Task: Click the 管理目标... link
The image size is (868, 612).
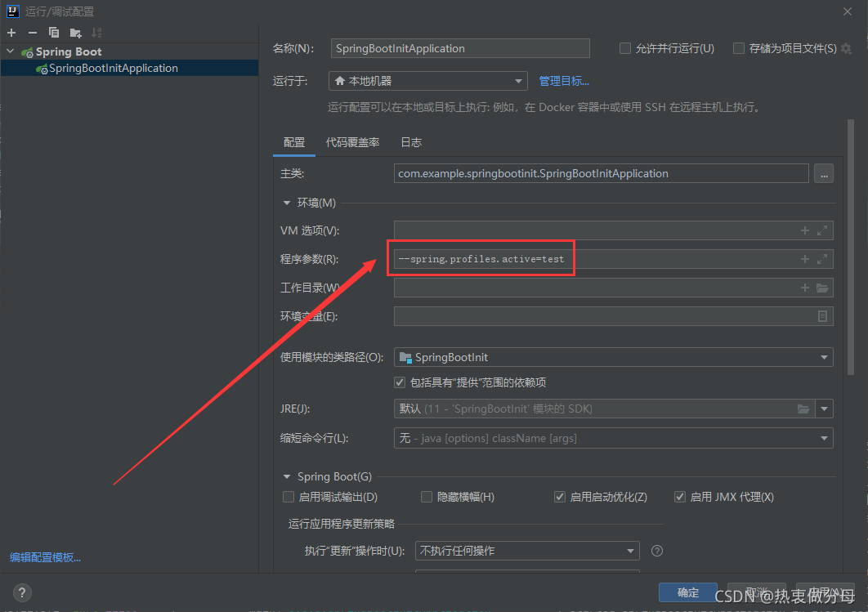Action: [564, 82]
